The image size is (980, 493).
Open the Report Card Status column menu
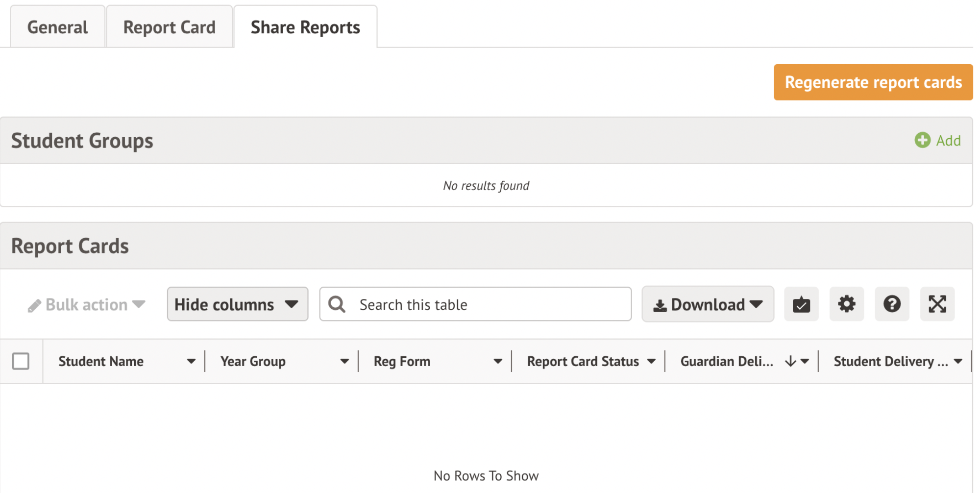click(x=651, y=362)
